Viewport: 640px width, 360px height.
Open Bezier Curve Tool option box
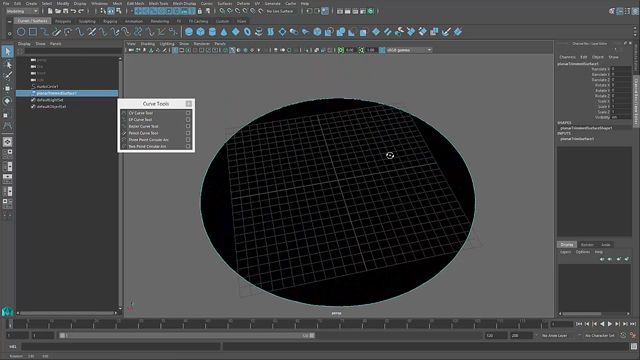pos(188,126)
